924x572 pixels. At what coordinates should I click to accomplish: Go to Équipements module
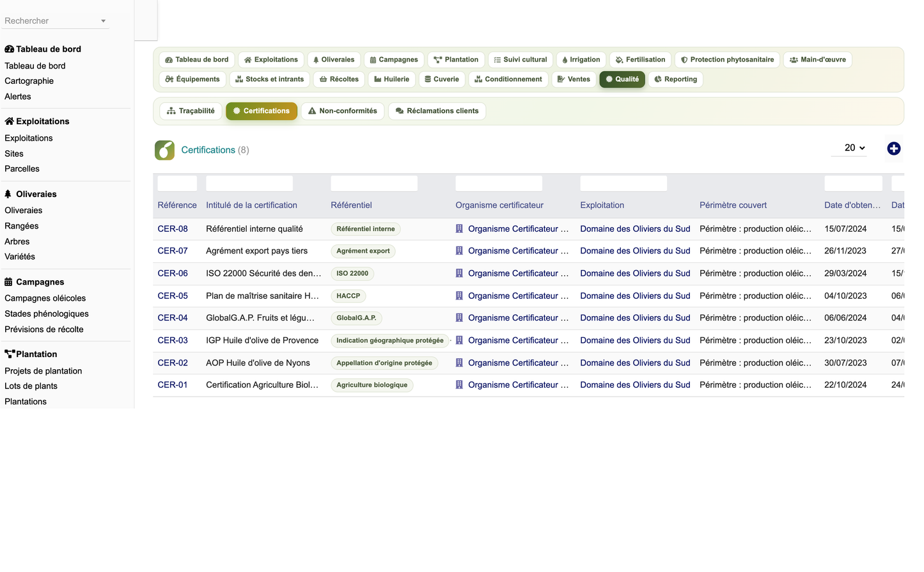point(192,79)
